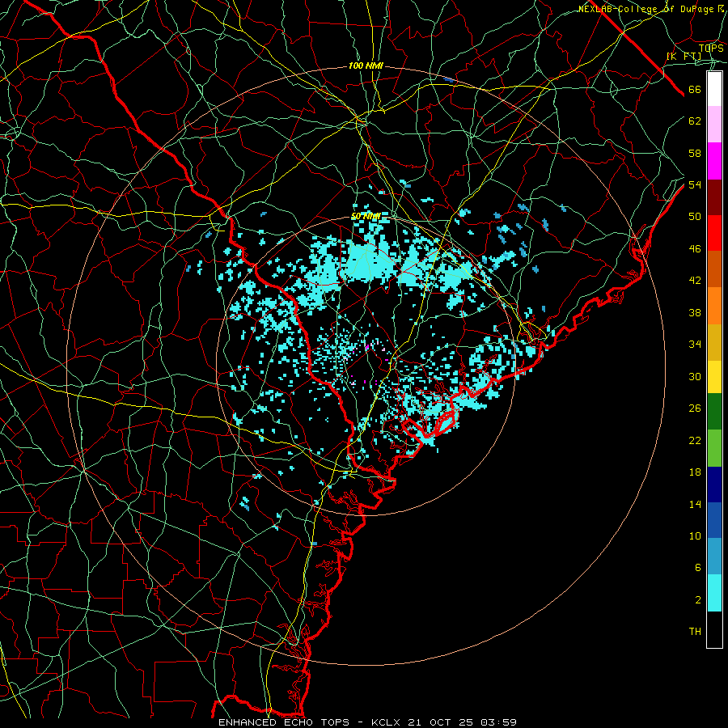Click the navy blue legend swatch

click(x=714, y=485)
